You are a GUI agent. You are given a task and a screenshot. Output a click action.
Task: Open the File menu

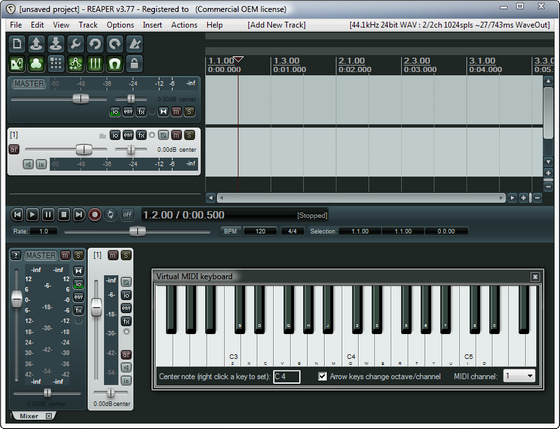[16, 25]
